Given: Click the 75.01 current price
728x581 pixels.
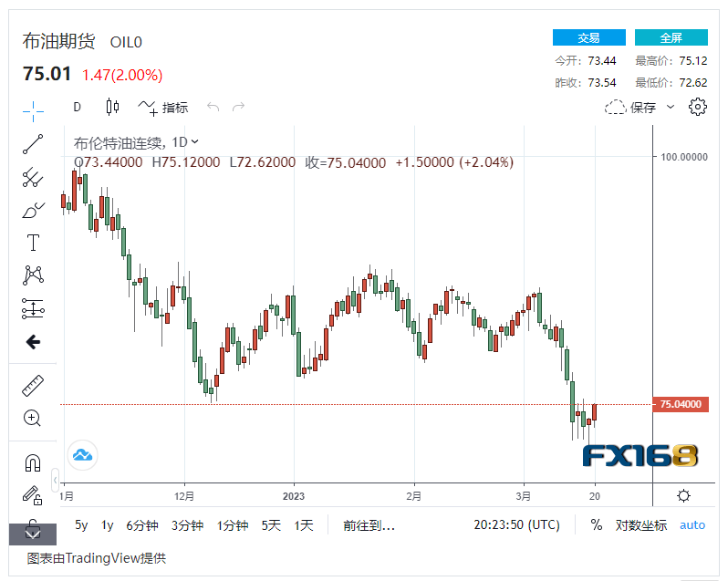Looking at the screenshot, I should (x=47, y=74).
